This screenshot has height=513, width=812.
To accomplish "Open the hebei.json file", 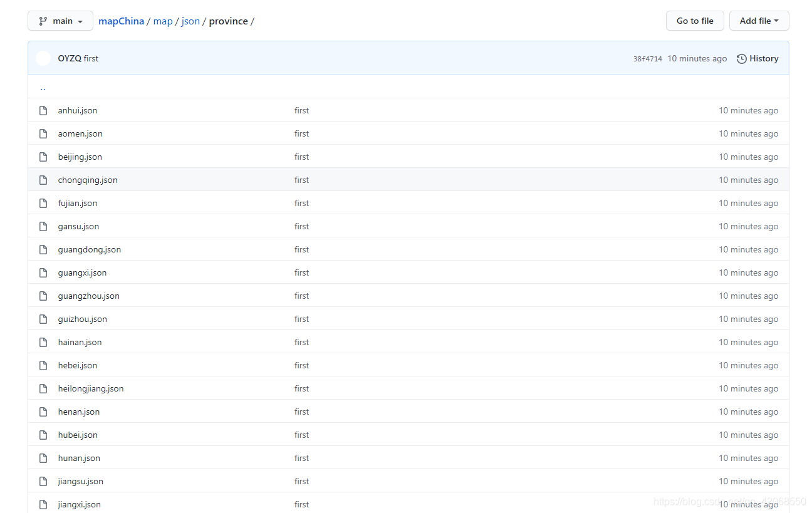I will (78, 365).
